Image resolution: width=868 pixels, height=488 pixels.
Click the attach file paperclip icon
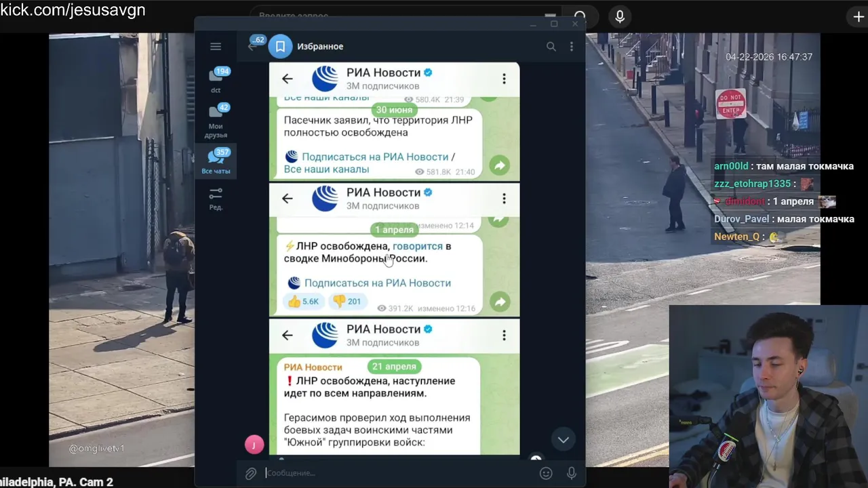[x=250, y=473]
